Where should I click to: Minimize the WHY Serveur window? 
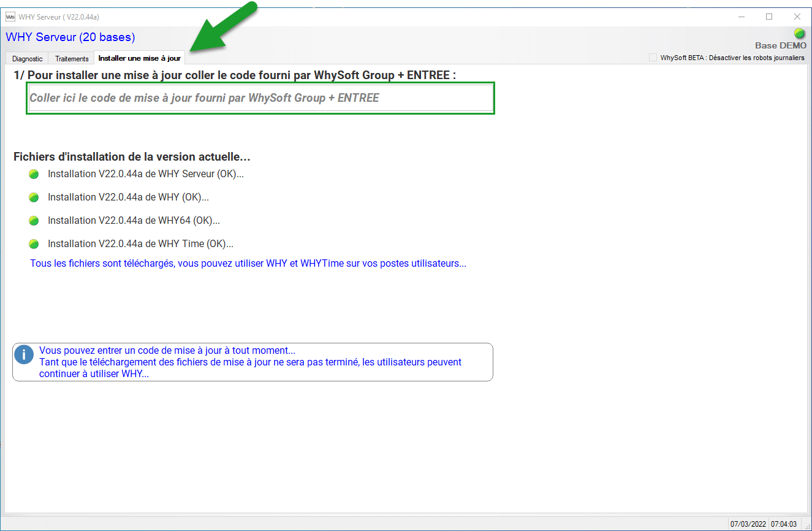[741, 17]
